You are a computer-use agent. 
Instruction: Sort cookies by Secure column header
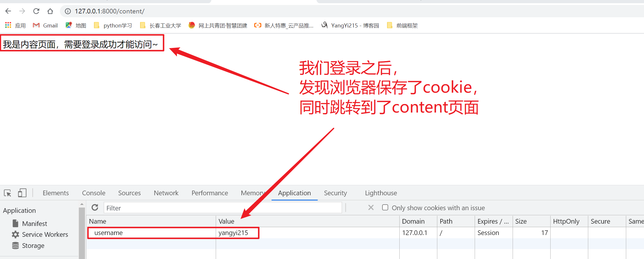click(607, 221)
